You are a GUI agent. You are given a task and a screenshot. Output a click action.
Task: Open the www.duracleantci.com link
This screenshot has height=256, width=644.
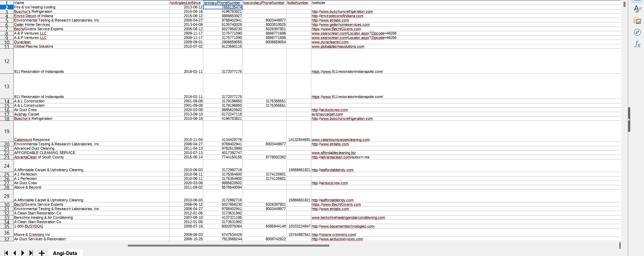(330, 42)
